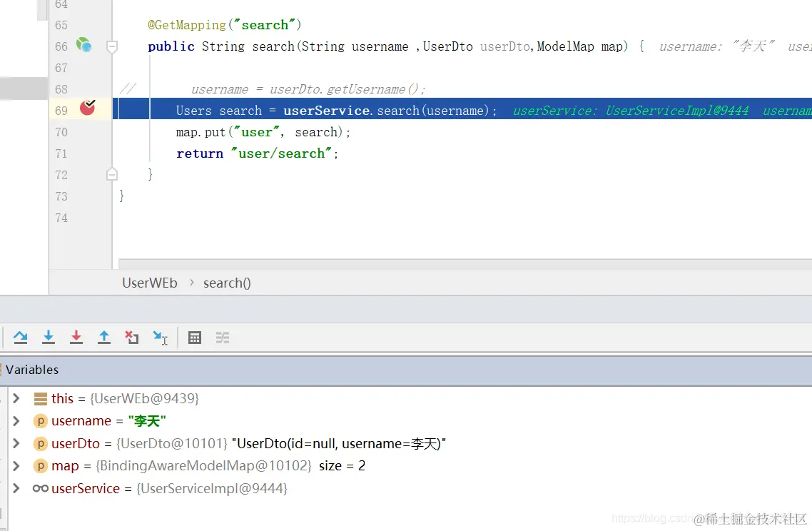Expand the userDto variable node
This screenshot has width=812, height=531.
(16, 443)
